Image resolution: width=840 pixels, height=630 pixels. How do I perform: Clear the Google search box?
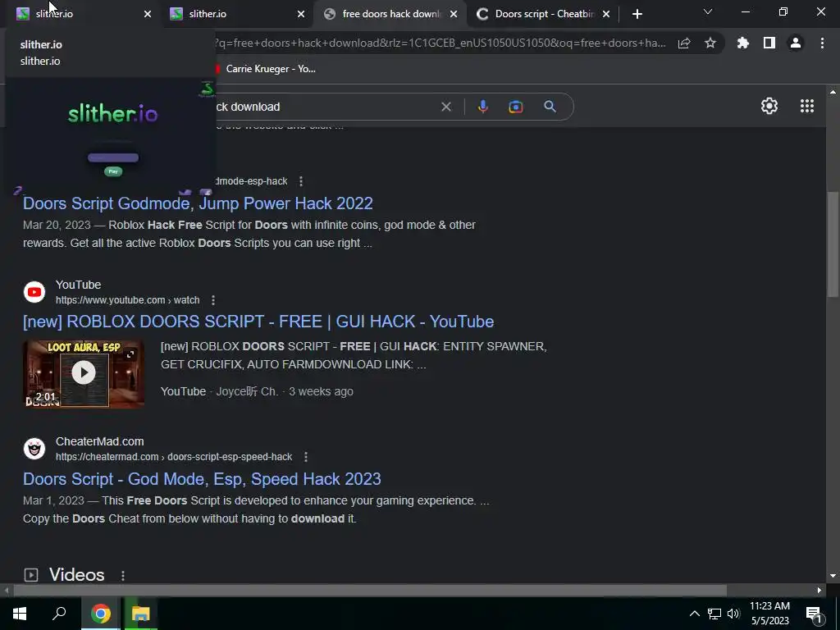click(x=445, y=107)
